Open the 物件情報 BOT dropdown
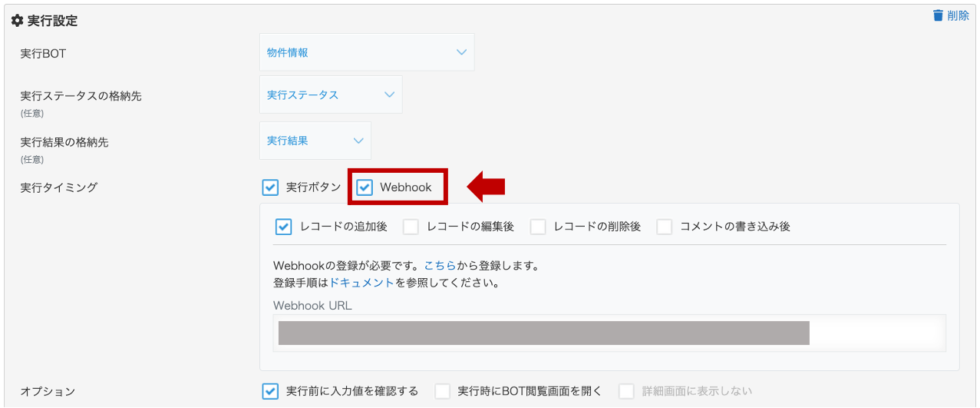Image resolution: width=980 pixels, height=408 pixels. pos(367,52)
